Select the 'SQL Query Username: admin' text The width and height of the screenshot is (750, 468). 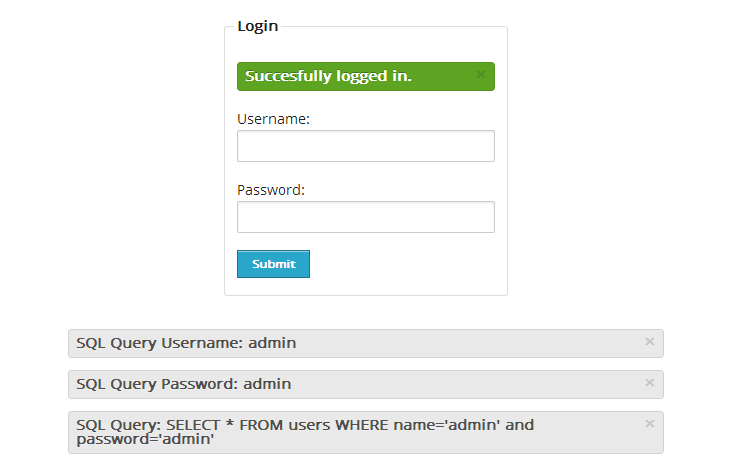(x=186, y=343)
